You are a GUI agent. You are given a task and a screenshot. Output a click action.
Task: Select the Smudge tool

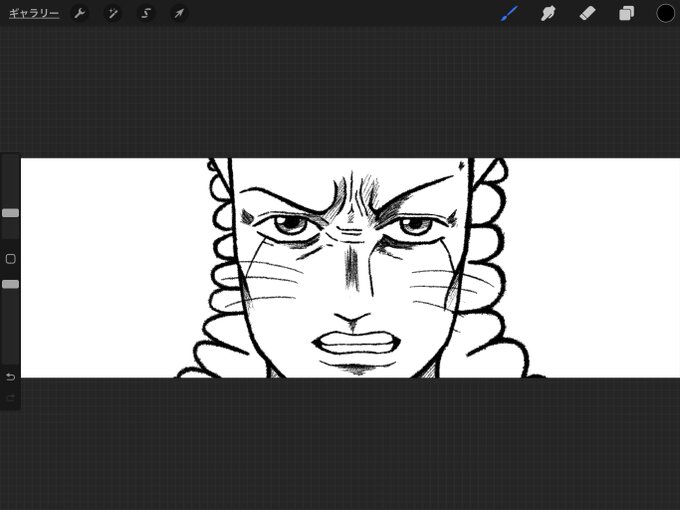pos(548,13)
